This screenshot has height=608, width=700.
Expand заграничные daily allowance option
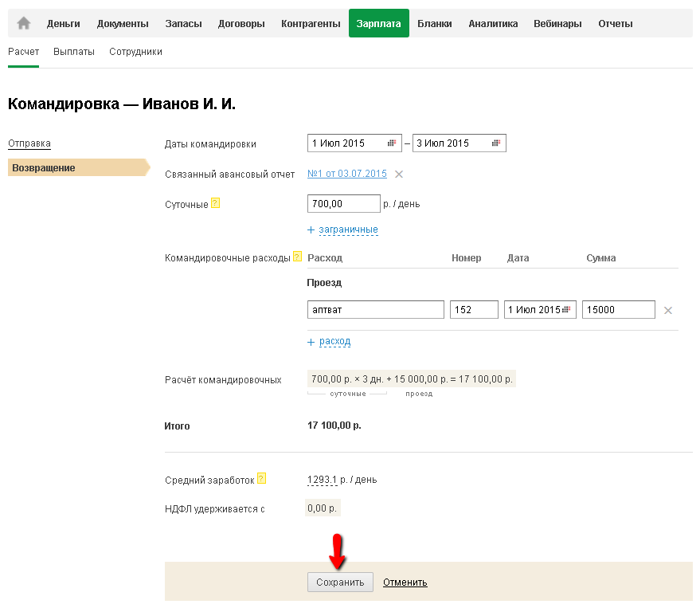(348, 229)
